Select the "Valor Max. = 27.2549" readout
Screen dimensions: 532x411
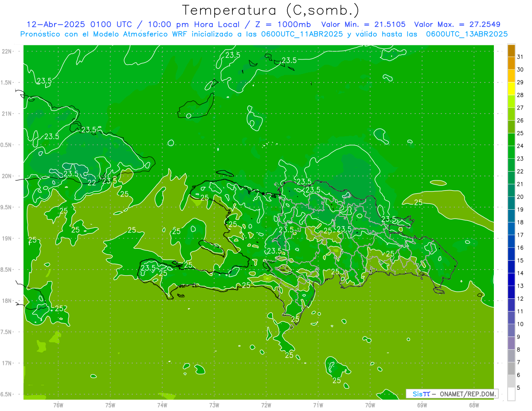(x=457, y=24)
